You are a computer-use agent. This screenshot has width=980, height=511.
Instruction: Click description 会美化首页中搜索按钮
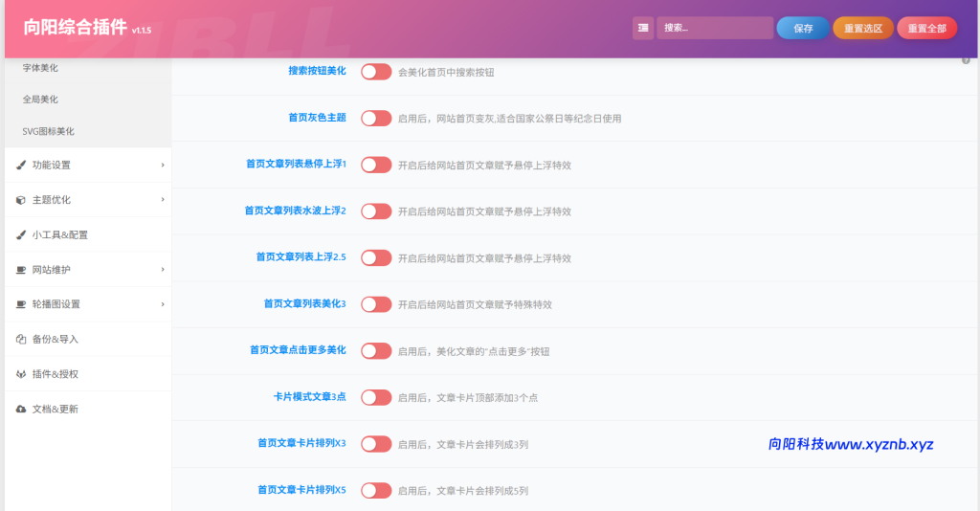pos(446,73)
